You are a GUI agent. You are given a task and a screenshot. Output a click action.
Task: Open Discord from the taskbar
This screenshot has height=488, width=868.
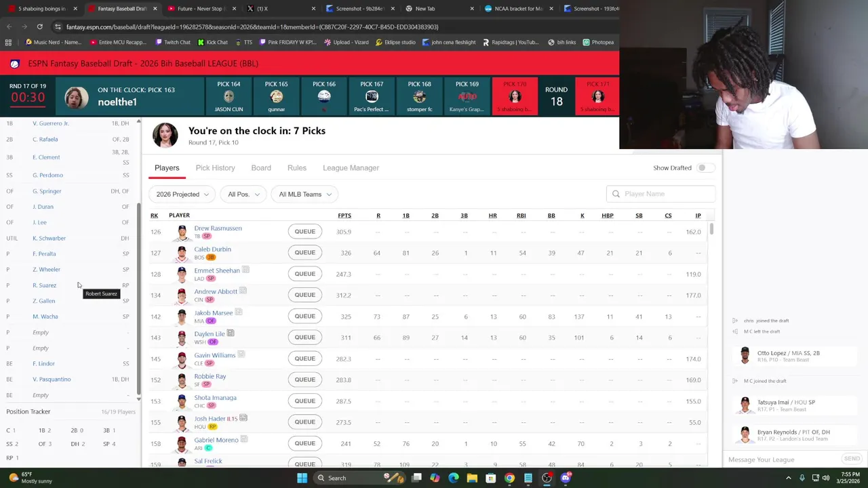(x=566, y=478)
